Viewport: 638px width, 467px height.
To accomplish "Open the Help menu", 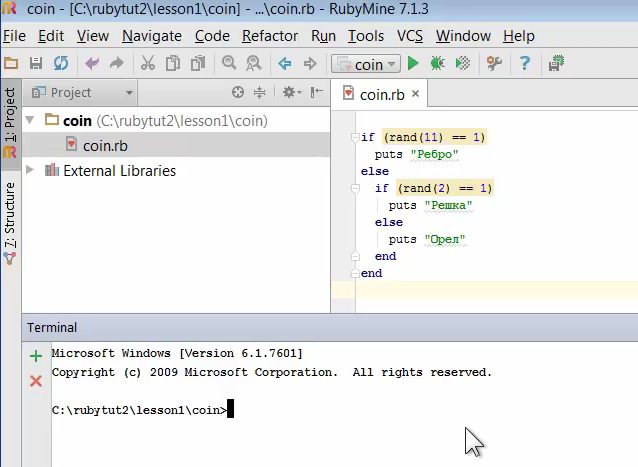I will tap(519, 36).
